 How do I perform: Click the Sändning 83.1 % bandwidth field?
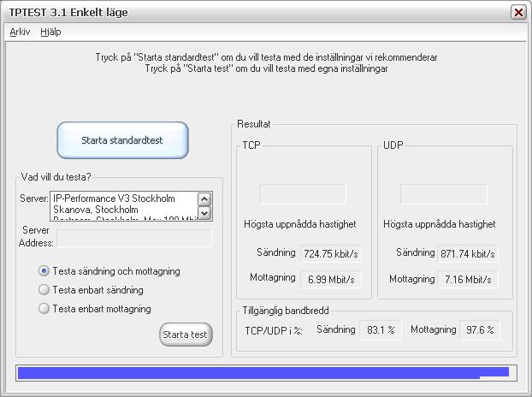381,329
